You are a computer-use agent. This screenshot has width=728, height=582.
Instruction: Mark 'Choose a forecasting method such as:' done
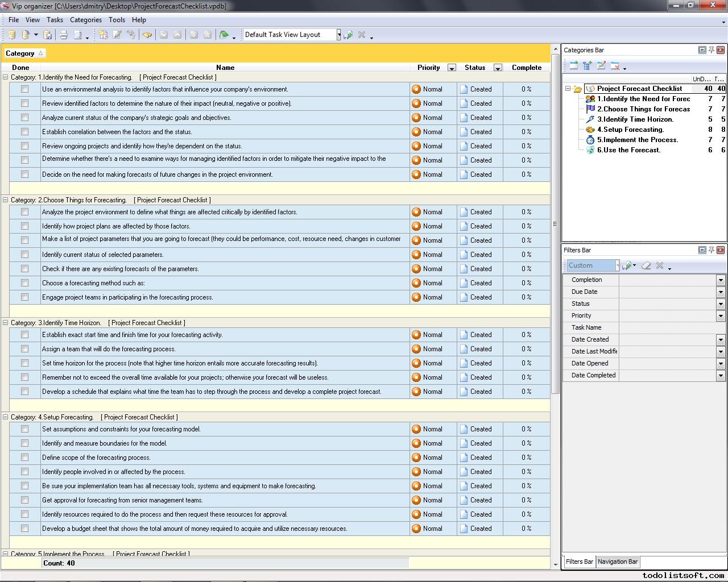coord(24,283)
